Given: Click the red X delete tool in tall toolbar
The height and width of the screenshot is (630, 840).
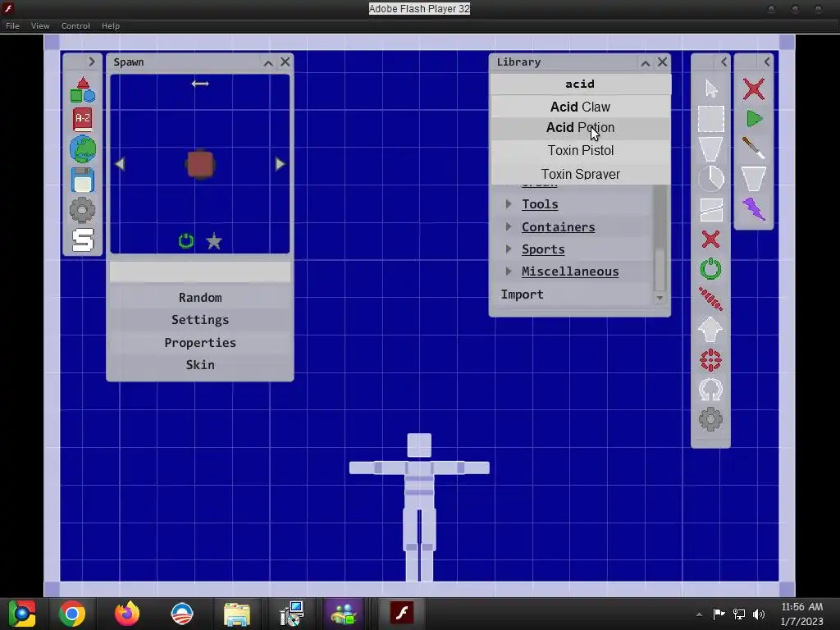Looking at the screenshot, I should coord(711,239).
